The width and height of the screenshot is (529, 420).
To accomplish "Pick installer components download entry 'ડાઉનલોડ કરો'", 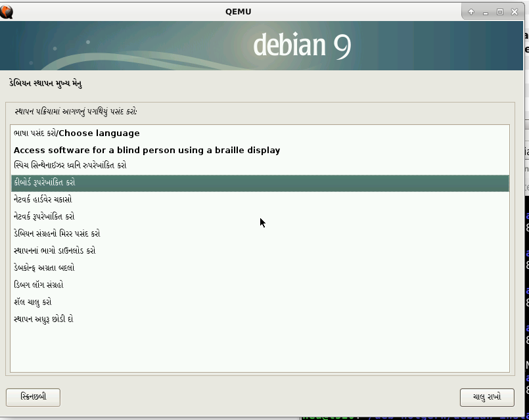I will (x=260, y=251).
